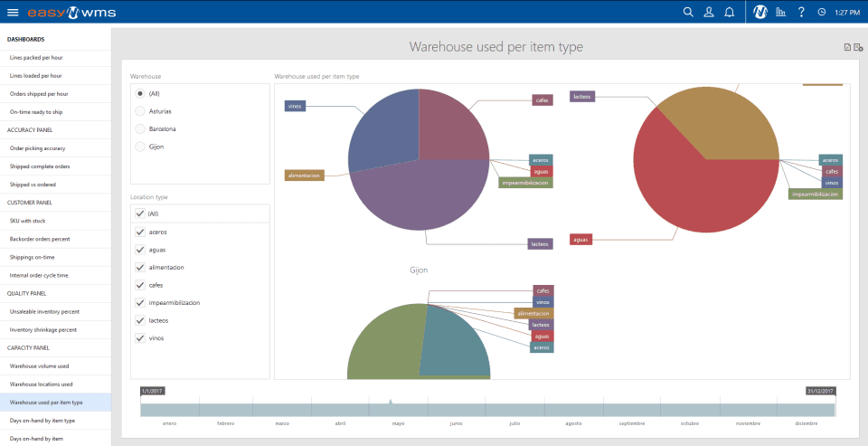Uncheck the aceros location type
Image resolution: width=868 pixels, height=446 pixels.
140,232
